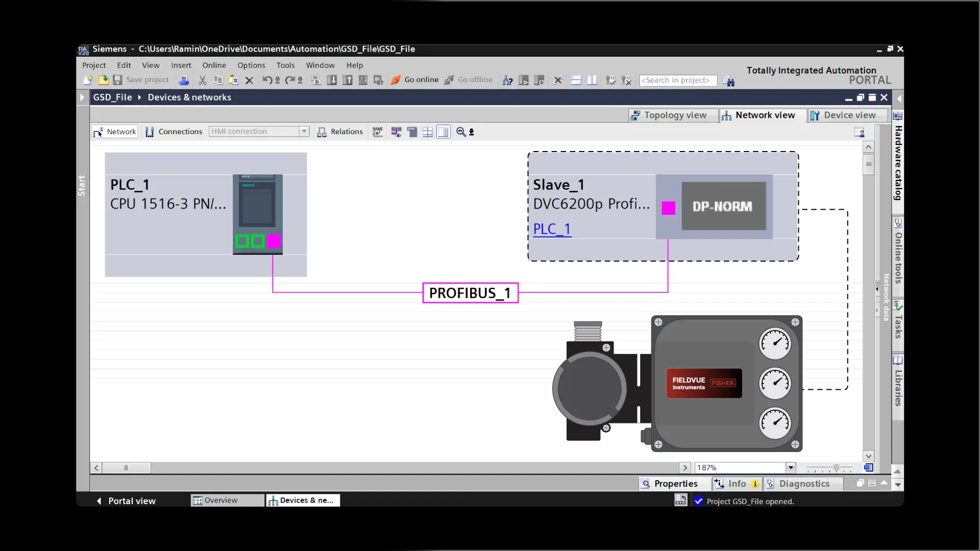Click the download to device icon
Viewport: 980px width, 551px height.
point(332,80)
